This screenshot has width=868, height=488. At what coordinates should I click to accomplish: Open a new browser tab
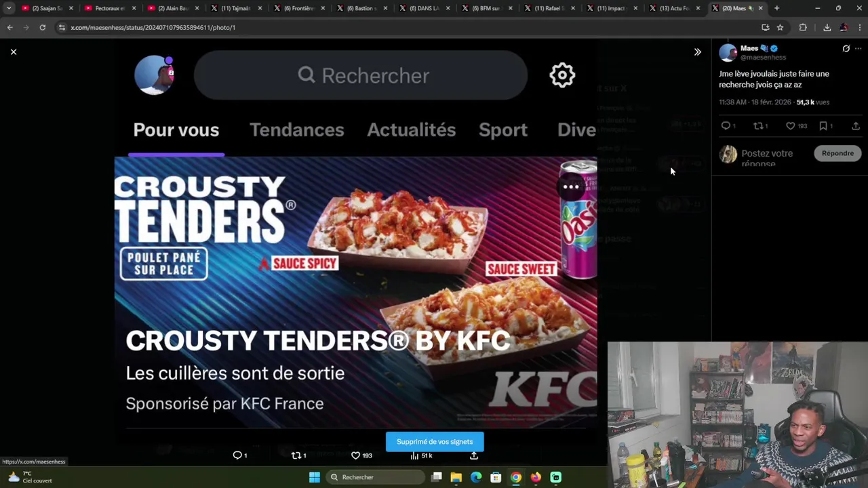[776, 8]
